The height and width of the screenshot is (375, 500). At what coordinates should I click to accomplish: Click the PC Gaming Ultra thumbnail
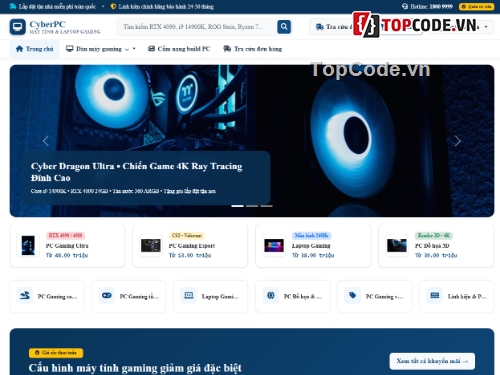tap(28, 245)
